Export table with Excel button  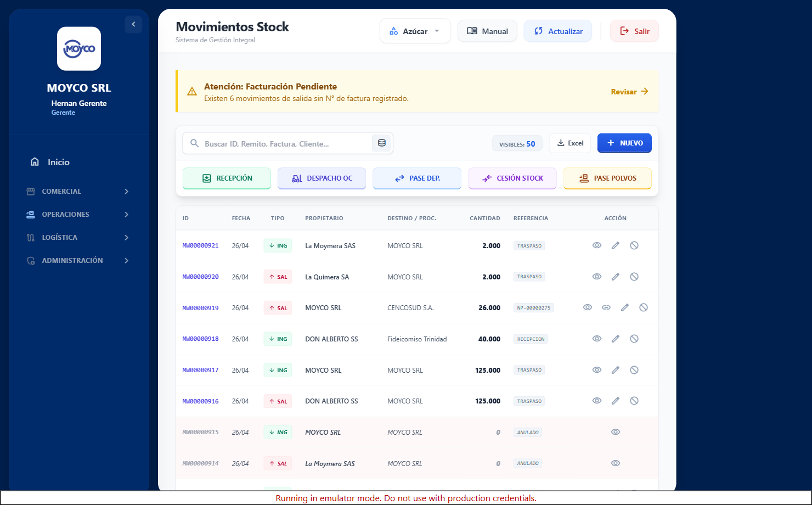(570, 143)
